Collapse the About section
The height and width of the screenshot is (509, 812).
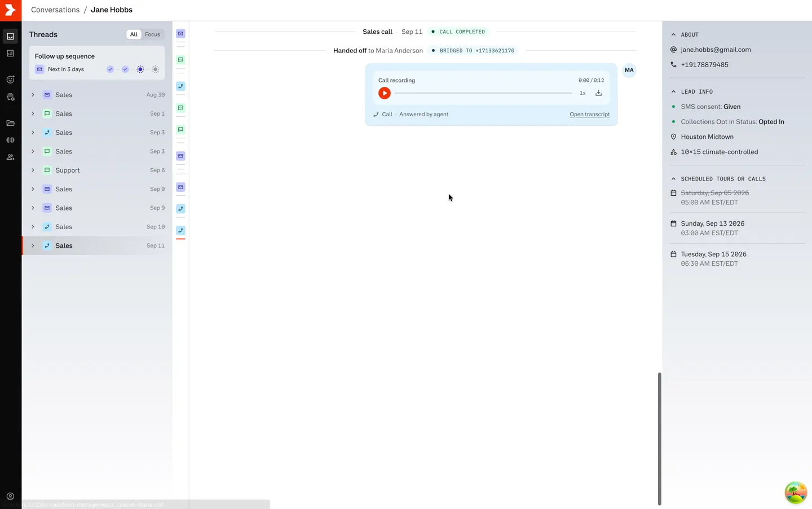pos(673,34)
